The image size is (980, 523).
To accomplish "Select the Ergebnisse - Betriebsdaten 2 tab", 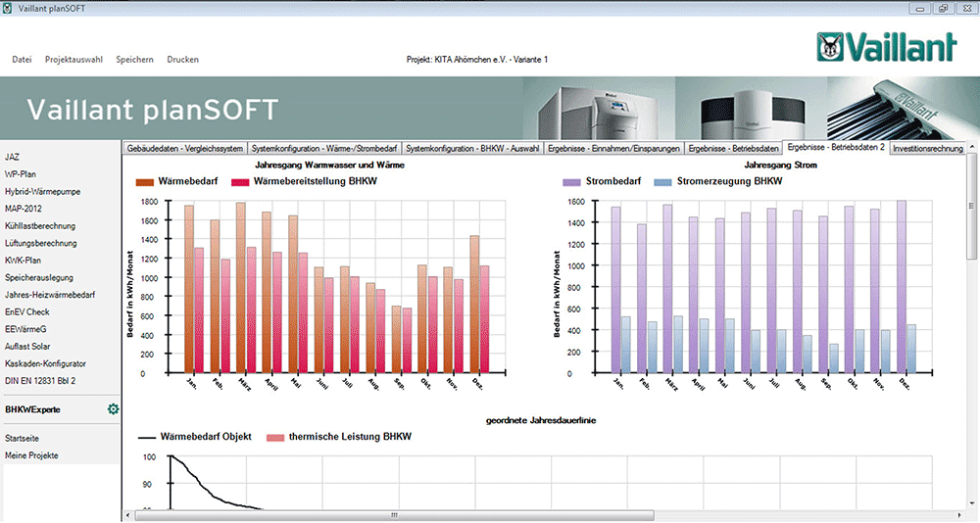I will [836, 148].
